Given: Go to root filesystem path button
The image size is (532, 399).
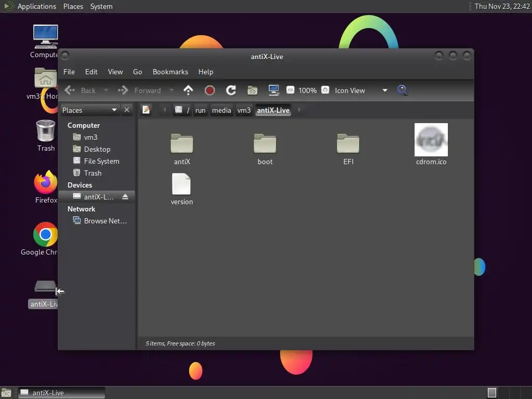Looking at the screenshot, I should pyautogui.click(x=182, y=110).
